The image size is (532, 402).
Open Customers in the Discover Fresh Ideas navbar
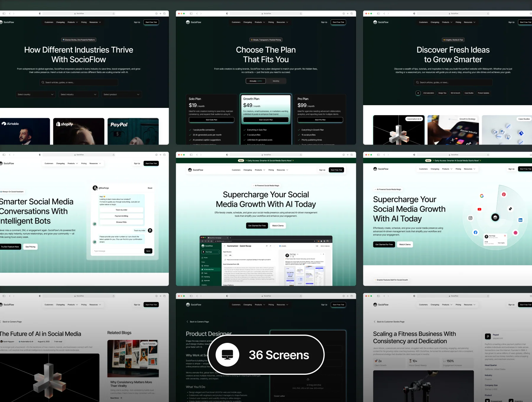click(423, 22)
